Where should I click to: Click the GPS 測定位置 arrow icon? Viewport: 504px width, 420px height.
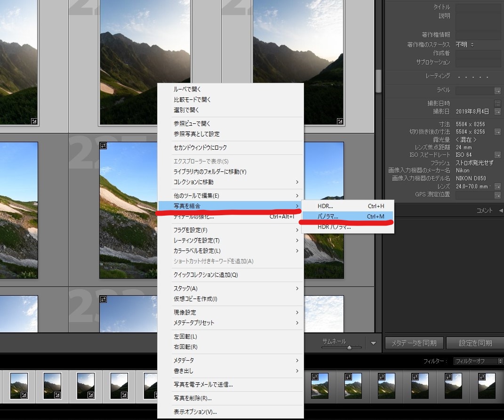(x=498, y=194)
